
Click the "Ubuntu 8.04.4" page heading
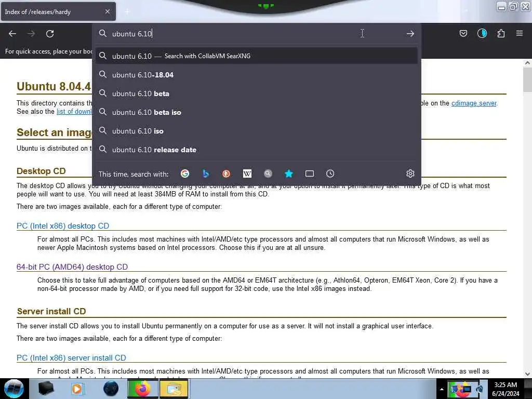pos(54,86)
